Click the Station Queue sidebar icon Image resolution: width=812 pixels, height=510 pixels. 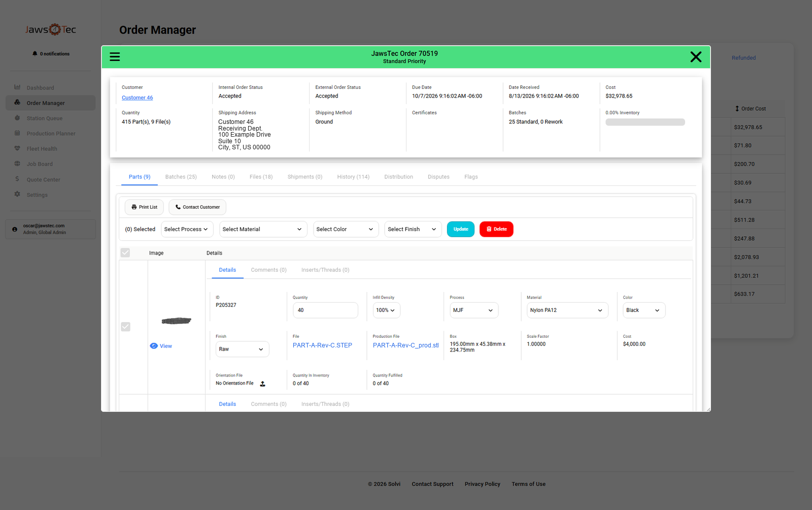point(17,118)
